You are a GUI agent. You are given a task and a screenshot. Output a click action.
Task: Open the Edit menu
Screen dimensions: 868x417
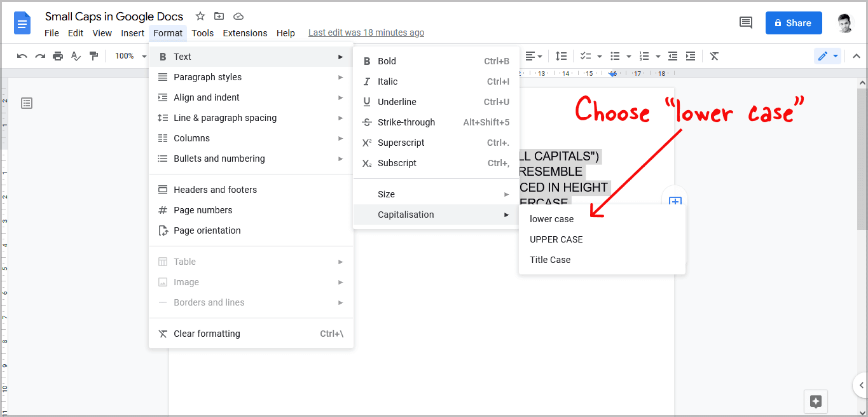(76, 33)
